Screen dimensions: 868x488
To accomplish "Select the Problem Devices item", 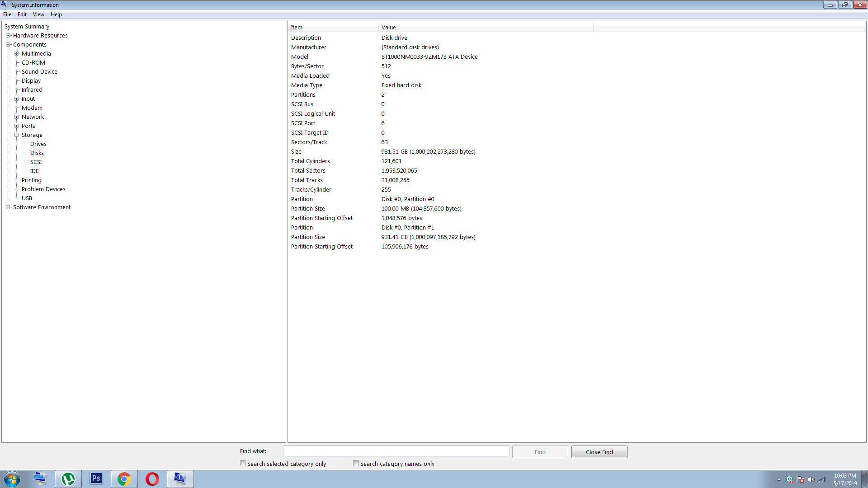I will coord(43,189).
